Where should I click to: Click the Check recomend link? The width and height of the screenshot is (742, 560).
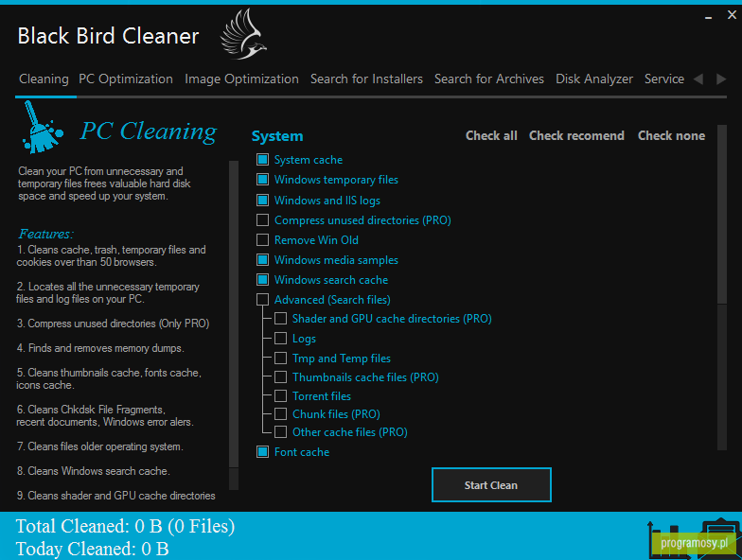point(576,136)
